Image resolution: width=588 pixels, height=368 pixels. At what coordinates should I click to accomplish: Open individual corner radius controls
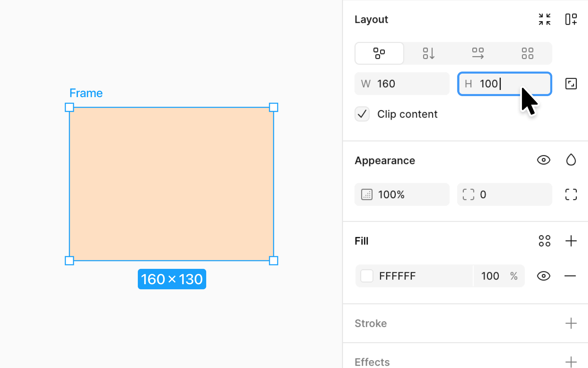pos(571,194)
